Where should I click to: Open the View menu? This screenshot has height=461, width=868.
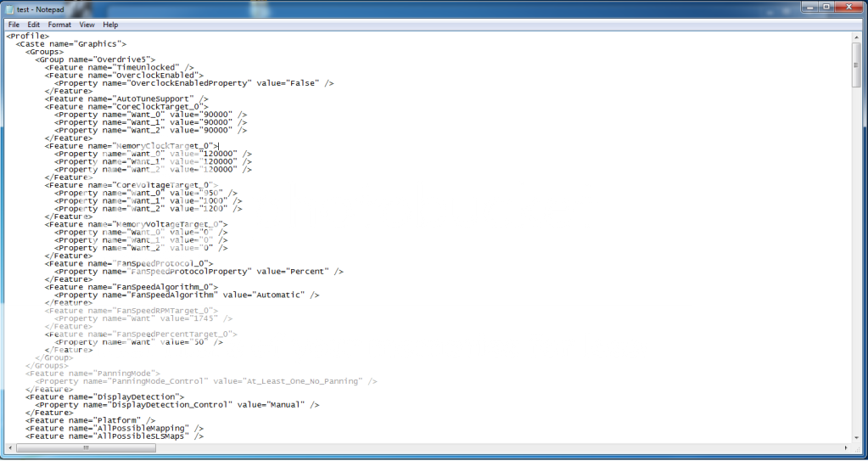pyautogui.click(x=87, y=25)
